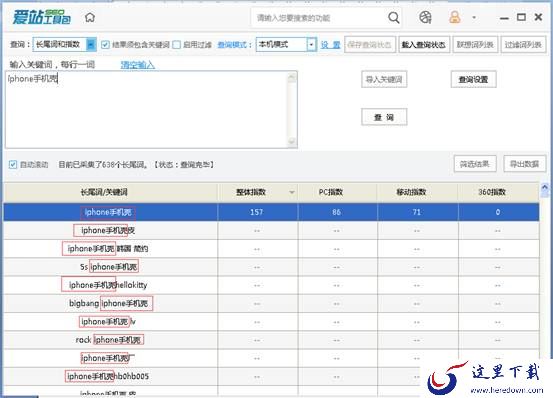
Task: Sort by the 移动指数 column header
Action: [417, 192]
